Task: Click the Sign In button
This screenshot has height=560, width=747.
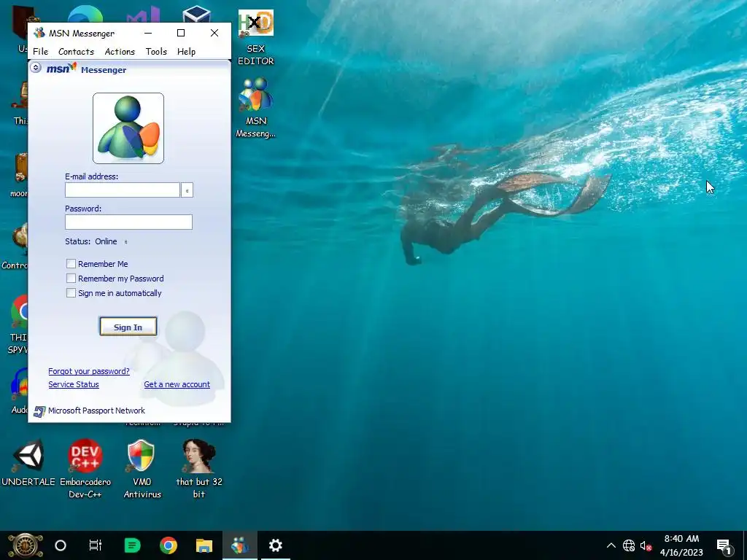Action: pyautogui.click(x=128, y=327)
